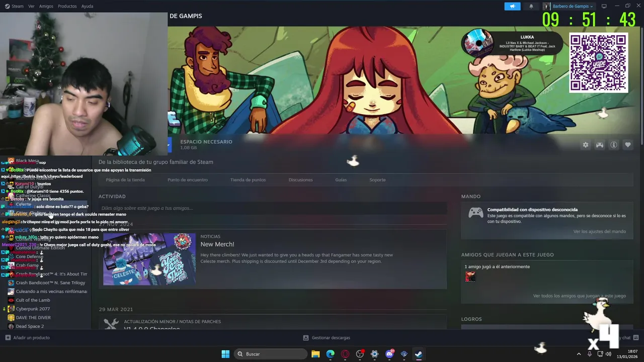Screen dimensions: 644x362
Task: Click the Steam taskbar icon
Action: pos(419,354)
